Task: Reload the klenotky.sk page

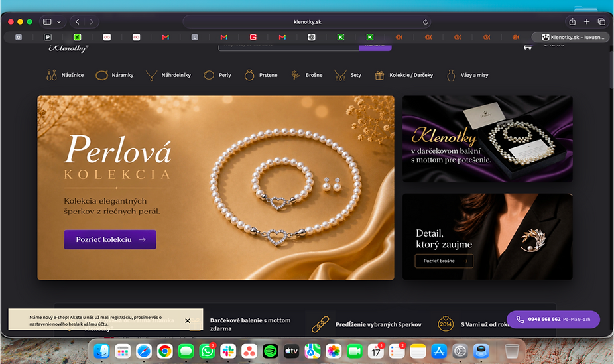Action: 425,22
